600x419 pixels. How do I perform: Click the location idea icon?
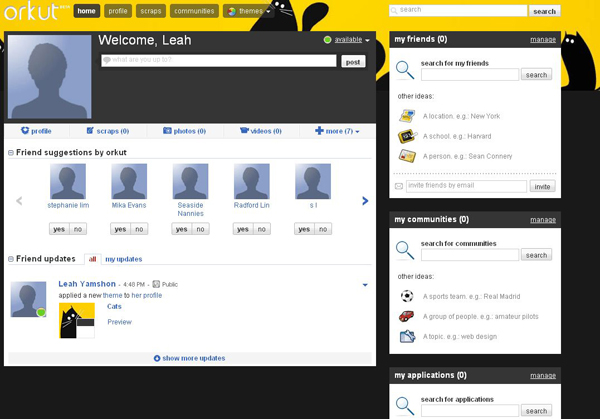[x=407, y=116]
